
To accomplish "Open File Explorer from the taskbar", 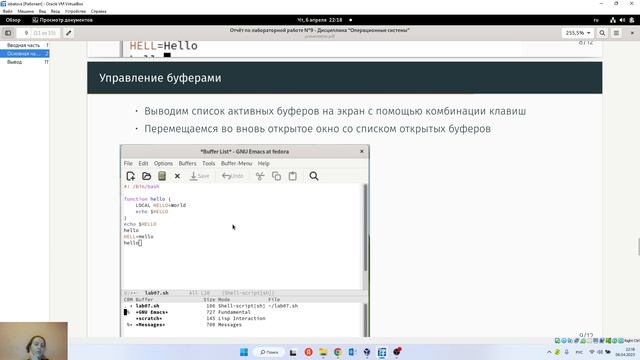I will (x=323, y=352).
